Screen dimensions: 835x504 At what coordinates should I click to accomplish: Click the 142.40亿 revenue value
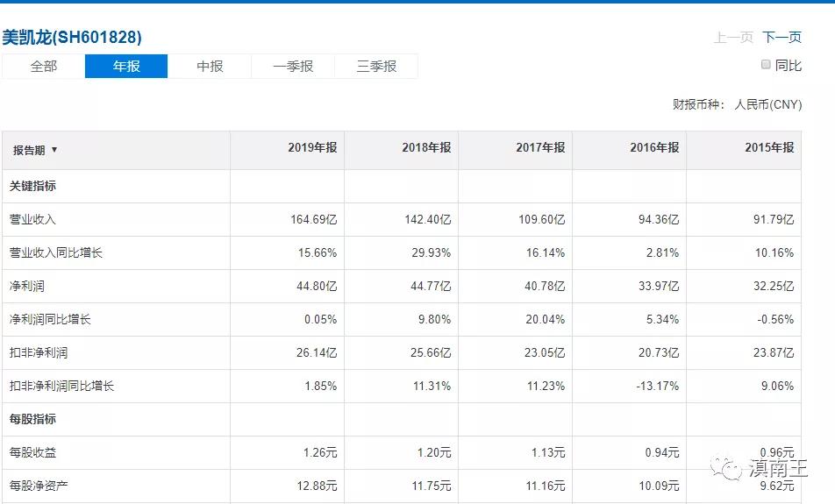coord(428,219)
